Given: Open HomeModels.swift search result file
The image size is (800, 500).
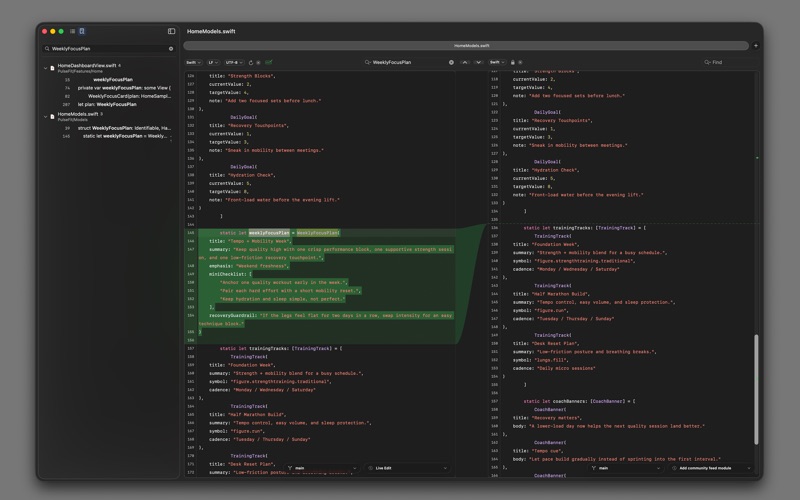Looking at the screenshot, I should [78, 114].
